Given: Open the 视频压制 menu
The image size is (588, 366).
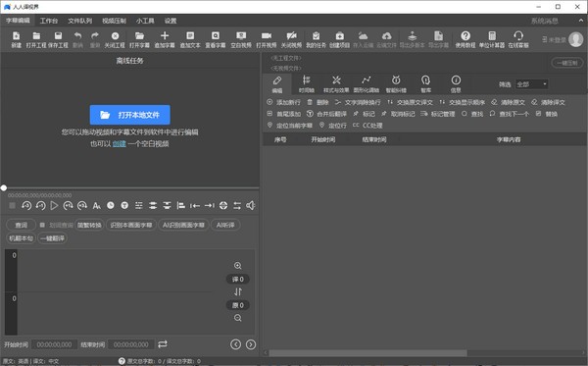Looking at the screenshot, I should 114,21.
